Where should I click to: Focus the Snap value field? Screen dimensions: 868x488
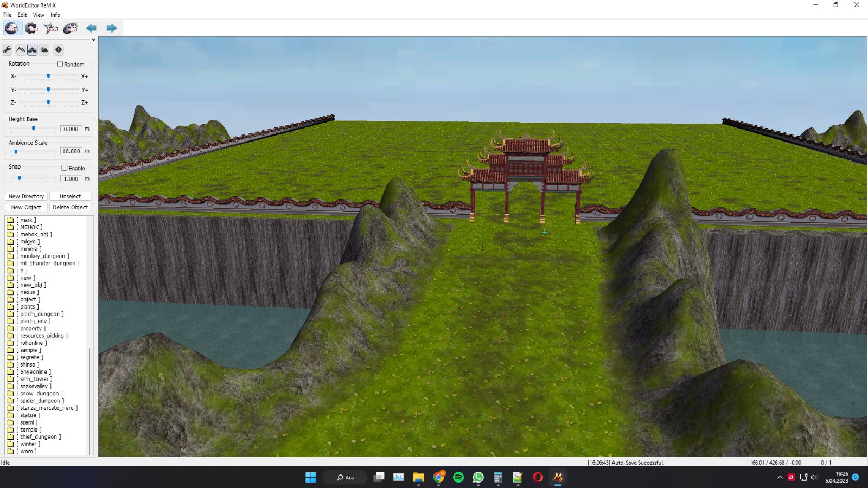[x=71, y=178]
